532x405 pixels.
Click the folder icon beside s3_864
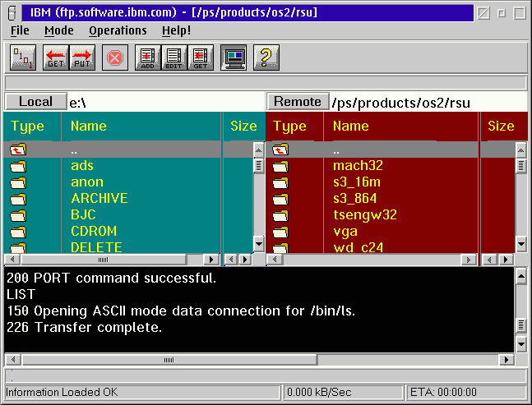(280, 199)
